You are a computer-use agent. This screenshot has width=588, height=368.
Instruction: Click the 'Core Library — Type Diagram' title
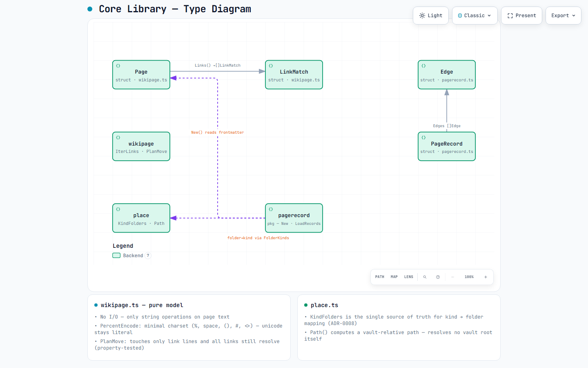tap(175, 9)
